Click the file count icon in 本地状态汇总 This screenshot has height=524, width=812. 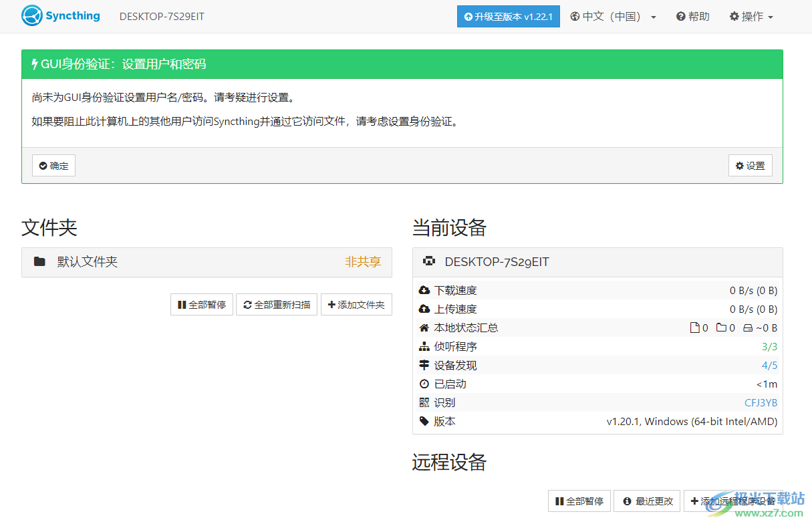694,328
